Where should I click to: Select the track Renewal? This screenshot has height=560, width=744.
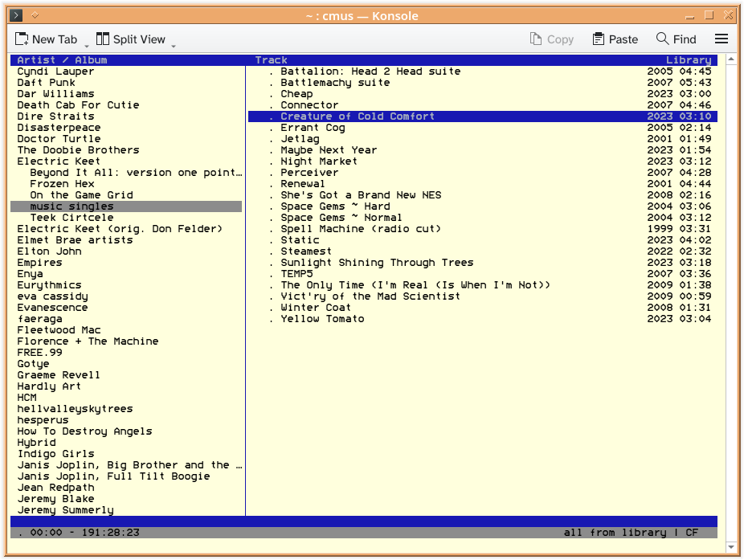click(483, 184)
